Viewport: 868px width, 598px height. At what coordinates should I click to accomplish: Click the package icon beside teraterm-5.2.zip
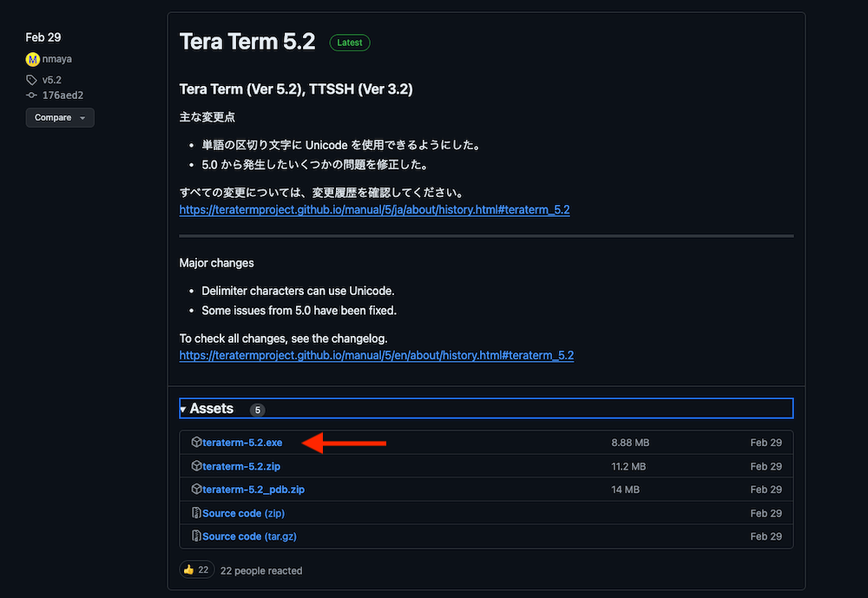click(196, 466)
